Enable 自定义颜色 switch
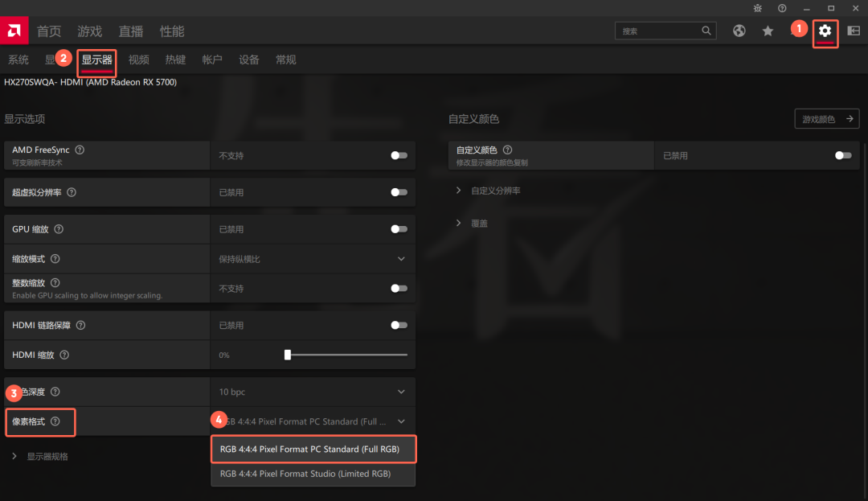 tap(843, 155)
